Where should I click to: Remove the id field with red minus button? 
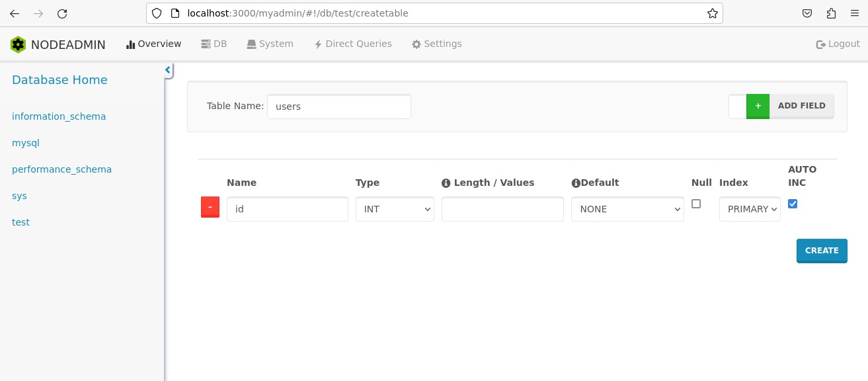(210, 207)
